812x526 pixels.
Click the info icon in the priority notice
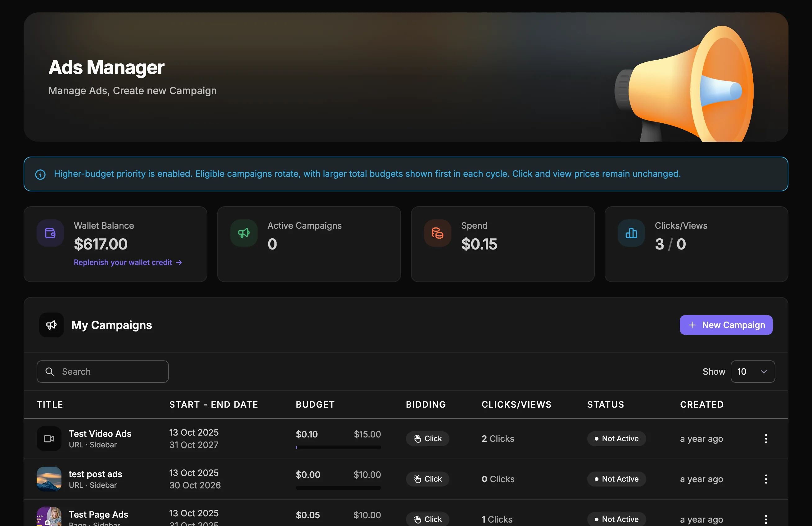40,175
